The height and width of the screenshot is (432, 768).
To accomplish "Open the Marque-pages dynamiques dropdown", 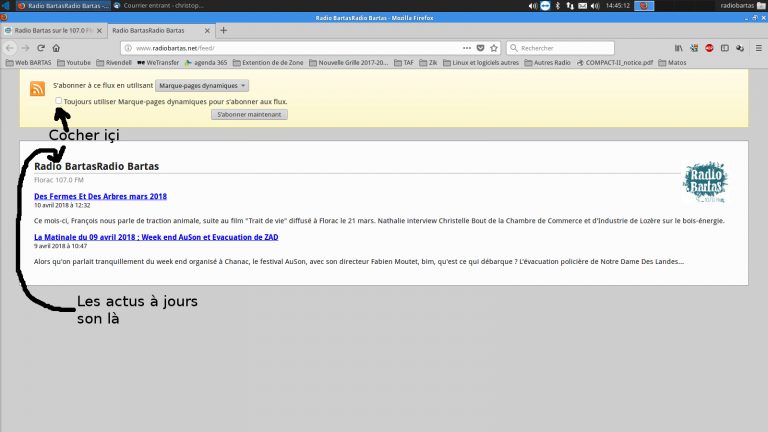I will [202, 86].
